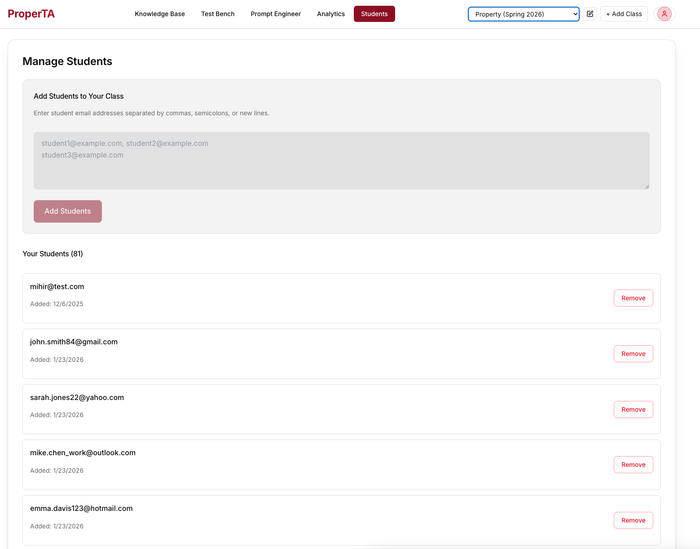Remove student john.smith84@gmail.com
The image size is (700, 549).
point(633,354)
